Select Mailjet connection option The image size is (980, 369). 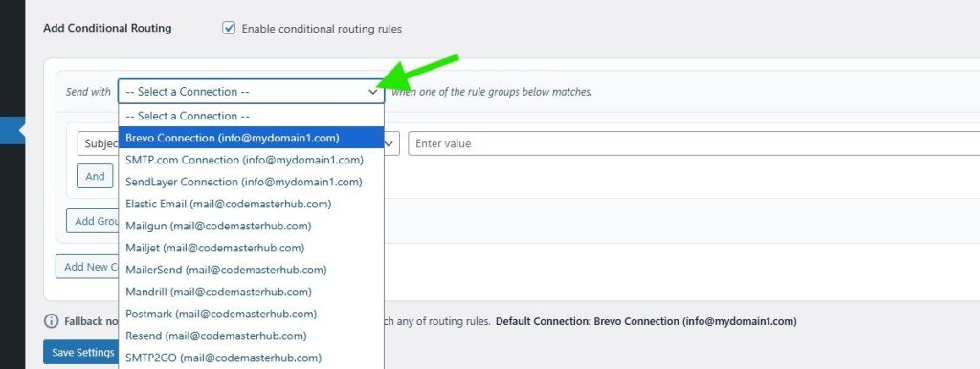tap(252, 248)
